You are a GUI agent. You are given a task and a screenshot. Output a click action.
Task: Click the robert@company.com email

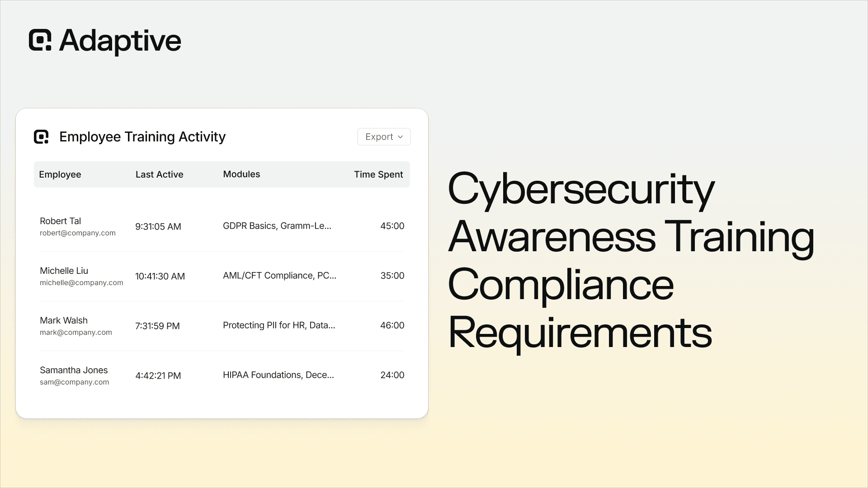click(x=78, y=233)
